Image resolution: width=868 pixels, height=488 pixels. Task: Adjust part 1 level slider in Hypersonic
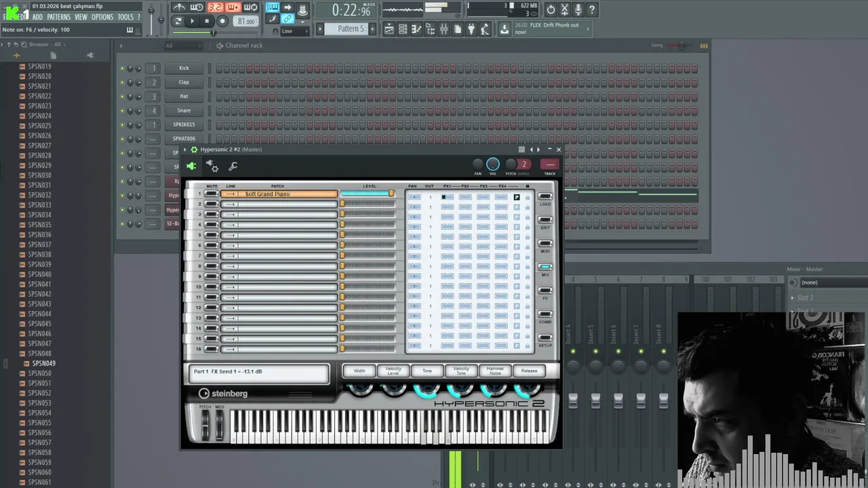pos(367,194)
